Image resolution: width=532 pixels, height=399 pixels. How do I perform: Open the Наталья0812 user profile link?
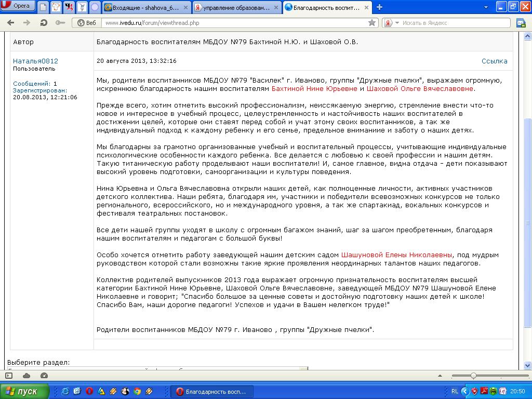[x=36, y=61]
